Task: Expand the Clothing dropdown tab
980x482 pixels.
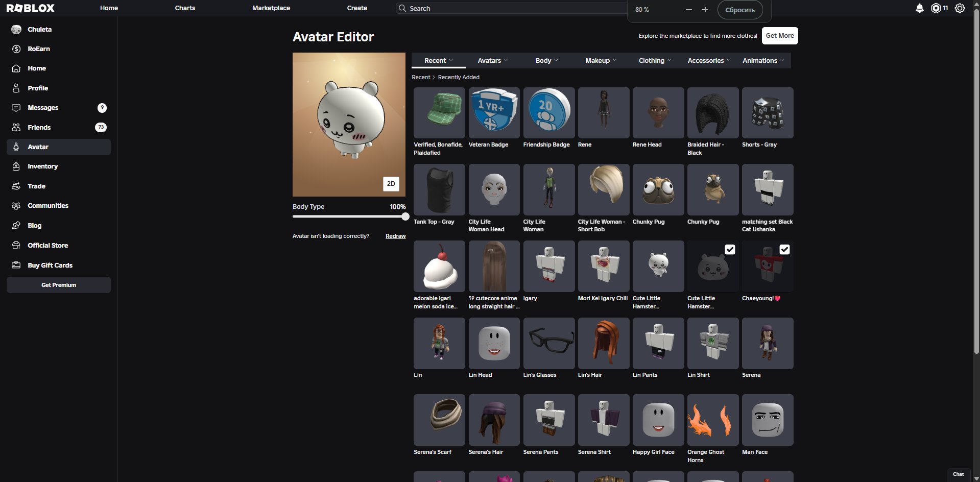Action: click(655, 61)
